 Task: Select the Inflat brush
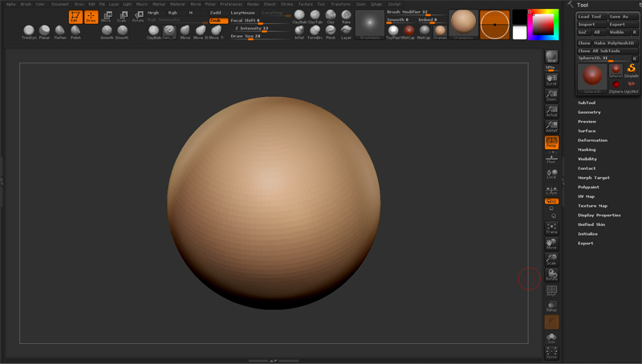pos(299,32)
